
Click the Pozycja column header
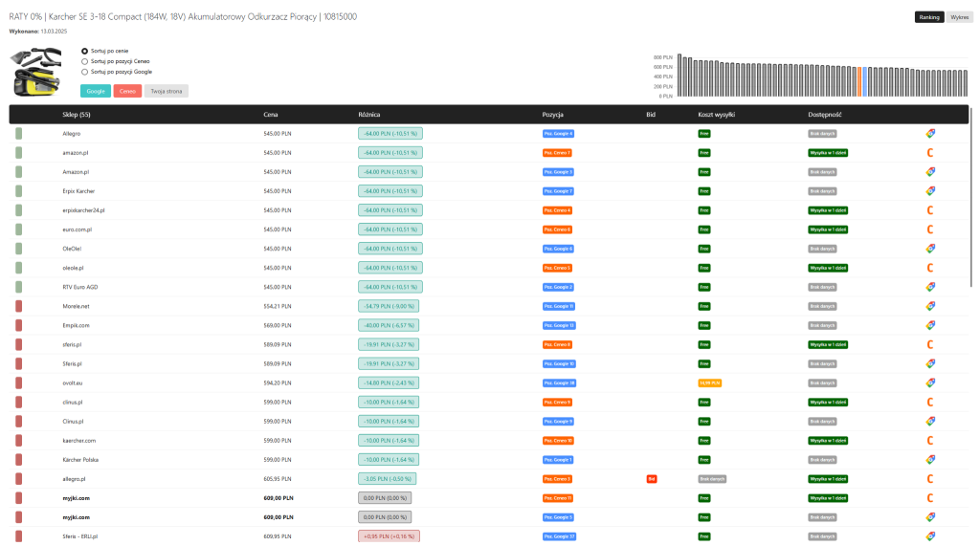(552, 115)
